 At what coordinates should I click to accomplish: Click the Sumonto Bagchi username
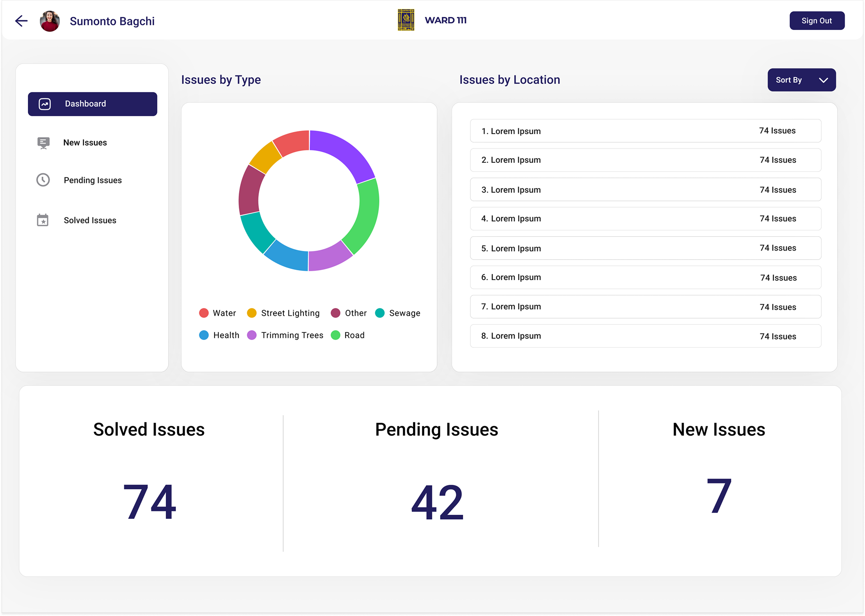112,21
